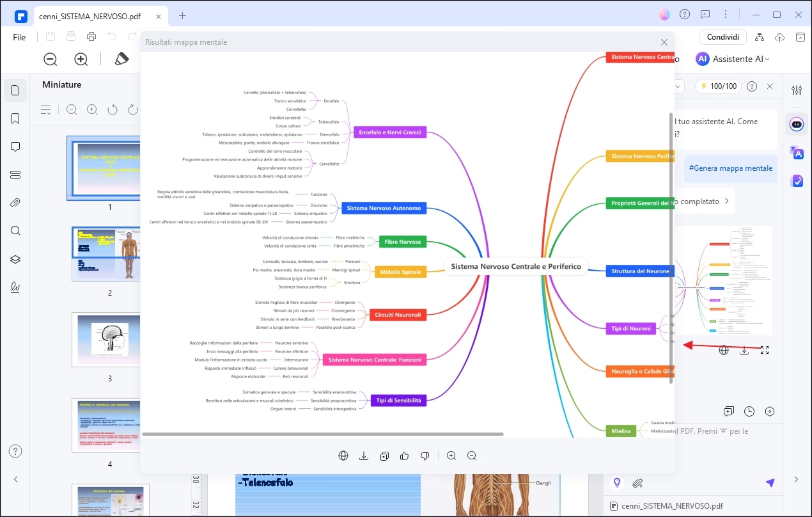The width and height of the screenshot is (812, 517).
Task: Zoom in on the mind map dialog
Action: pos(451,456)
